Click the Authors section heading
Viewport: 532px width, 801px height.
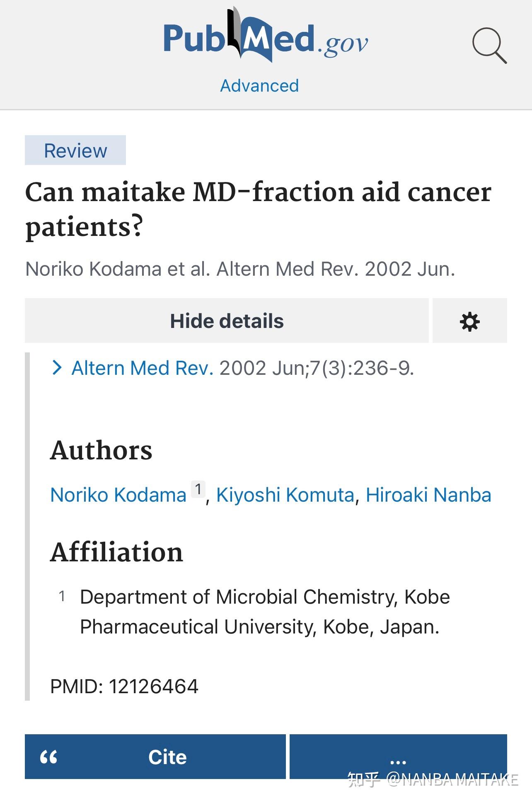point(101,450)
